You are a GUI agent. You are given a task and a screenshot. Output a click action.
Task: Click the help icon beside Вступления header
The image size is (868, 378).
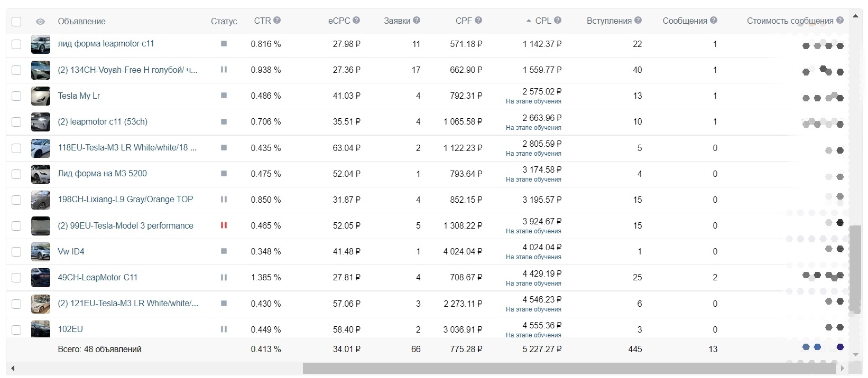pos(638,21)
